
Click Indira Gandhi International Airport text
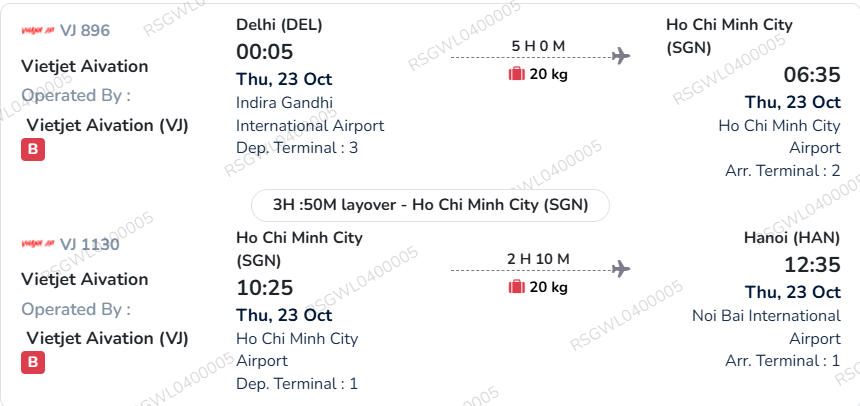[x=310, y=114]
